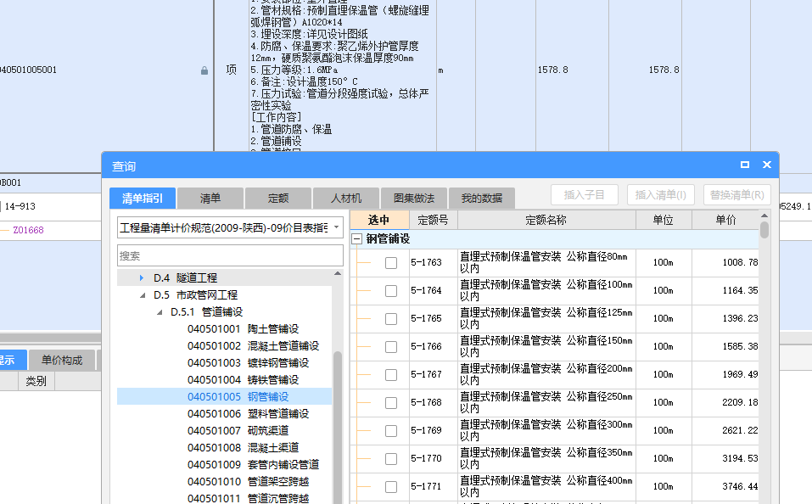Open the 单价构成 tab in main window

[62, 360]
